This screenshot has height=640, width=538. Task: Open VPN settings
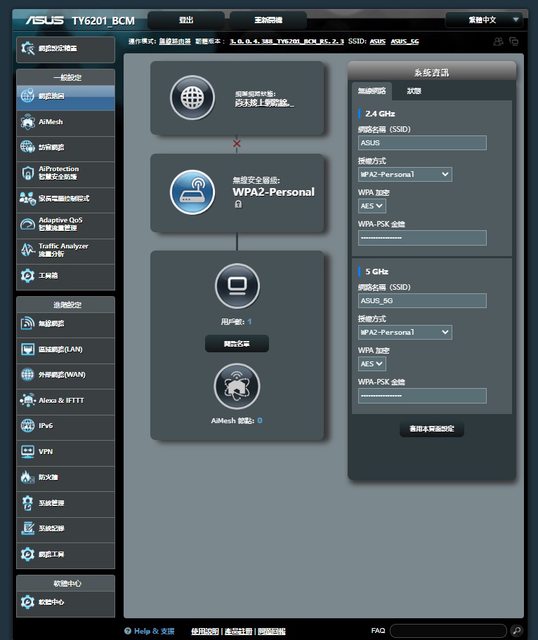[65, 451]
